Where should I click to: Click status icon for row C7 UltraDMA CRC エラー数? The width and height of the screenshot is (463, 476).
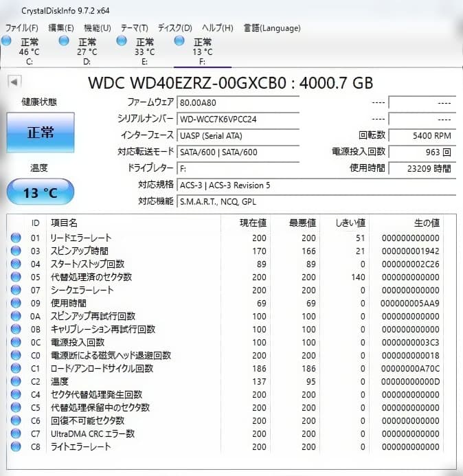pyautogui.click(x=16, y=433)
